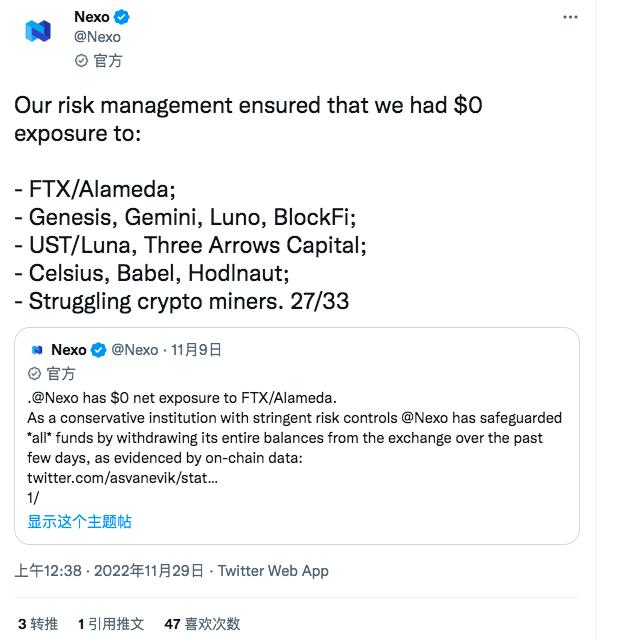Click the @Nexo handle beside 11月9日

point(134,350)
